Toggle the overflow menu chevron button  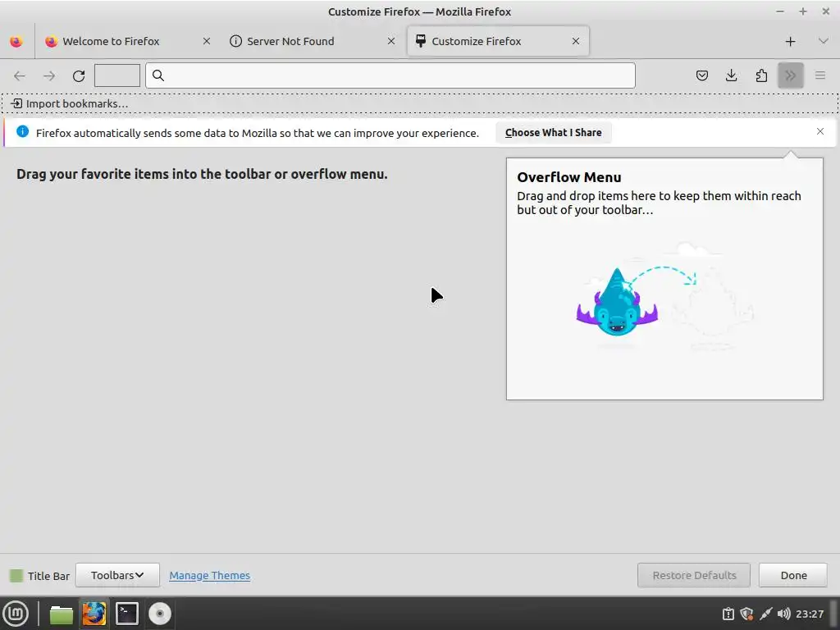click(x=791, y=75)
